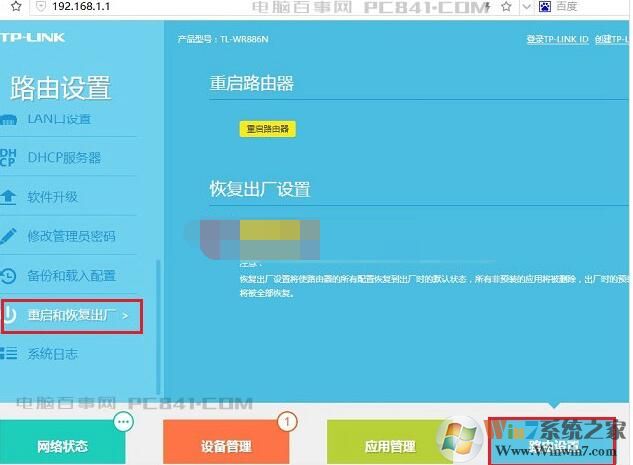Click the bookmark star icon left of address
The height and width of the screenshot is (465, 633).
(16, 6)
